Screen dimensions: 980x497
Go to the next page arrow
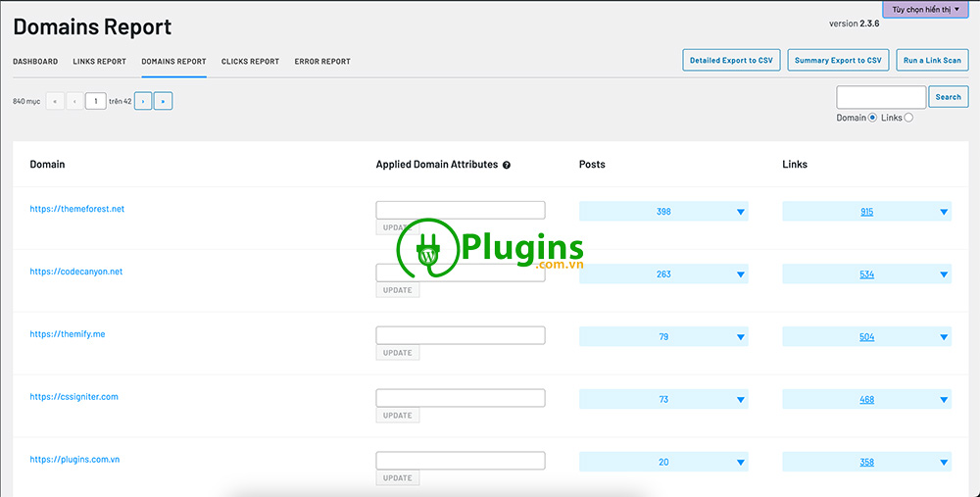pyautogui.click(x=143, y=101)
